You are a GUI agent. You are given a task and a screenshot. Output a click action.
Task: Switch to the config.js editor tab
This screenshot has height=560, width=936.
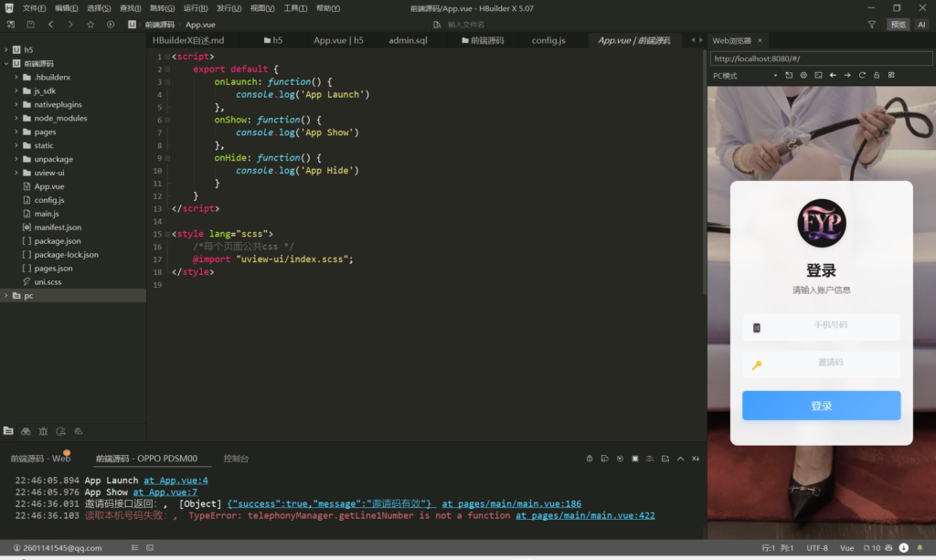tap(548, 40)
